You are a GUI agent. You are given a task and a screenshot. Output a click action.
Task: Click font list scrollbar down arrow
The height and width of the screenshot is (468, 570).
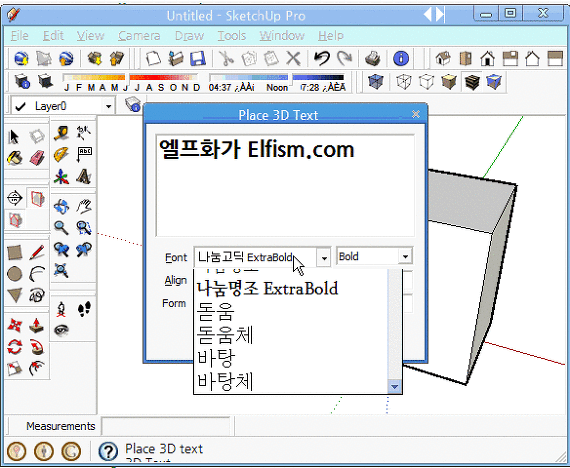395,386
